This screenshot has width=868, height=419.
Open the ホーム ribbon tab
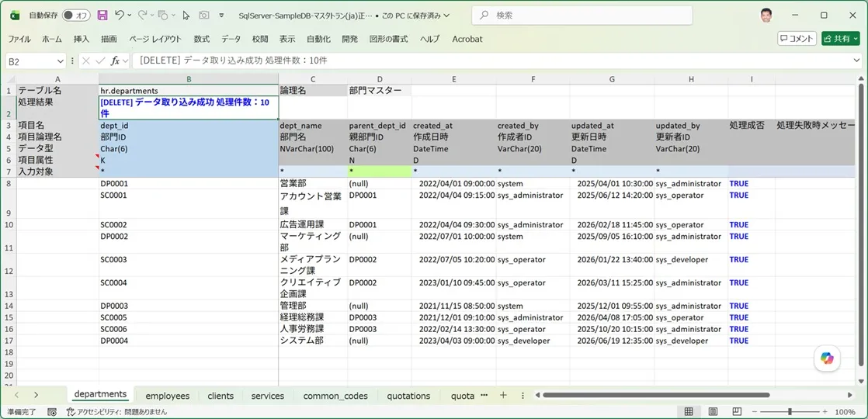pos(52,39)
